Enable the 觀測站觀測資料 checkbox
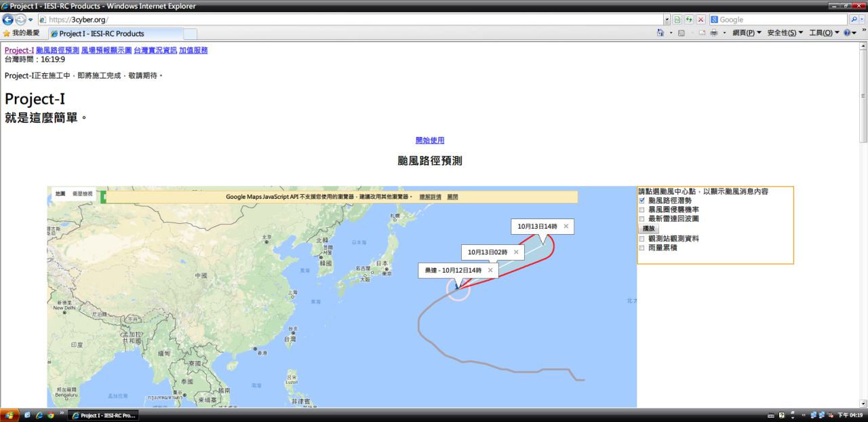Viewport: 868px width, 422px height. point(642,239)
